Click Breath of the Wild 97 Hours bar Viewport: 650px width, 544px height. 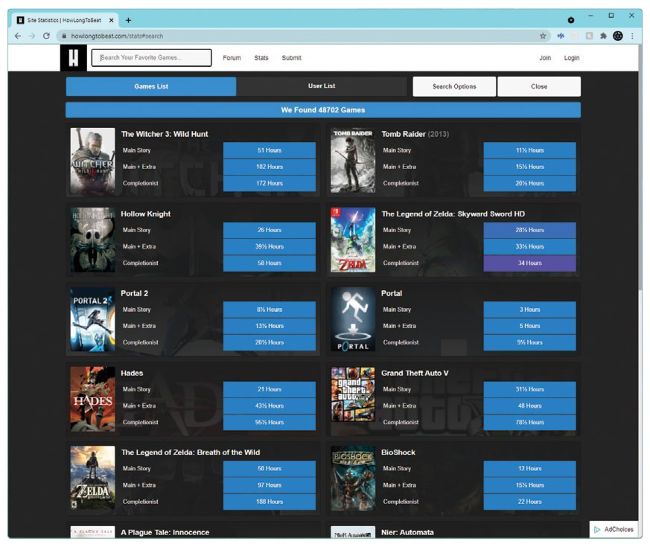tap(269, 485)
